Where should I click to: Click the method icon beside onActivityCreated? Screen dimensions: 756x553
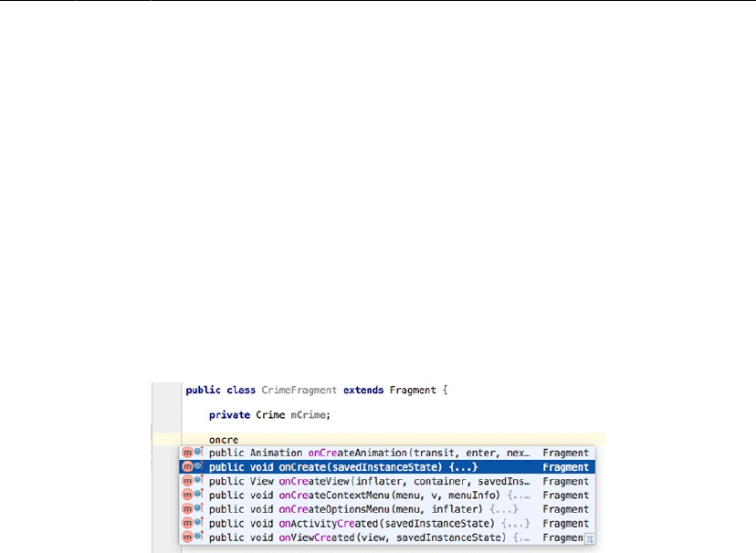coord(187,522)
